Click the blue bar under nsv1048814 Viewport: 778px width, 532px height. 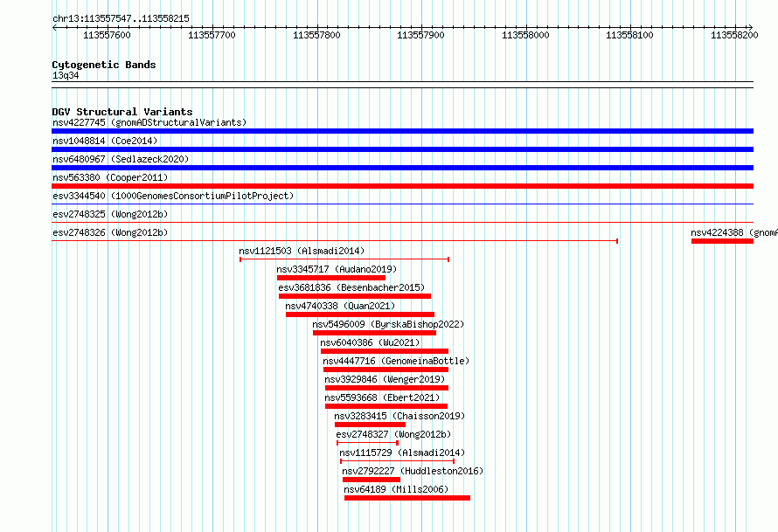pos(402,149)
